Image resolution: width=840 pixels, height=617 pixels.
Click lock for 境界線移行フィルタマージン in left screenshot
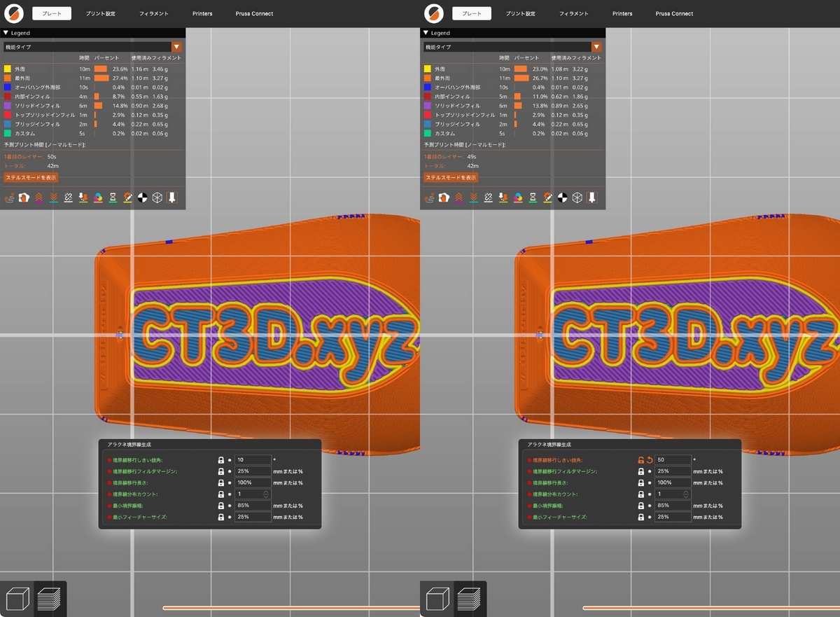(x=221, y=471)
